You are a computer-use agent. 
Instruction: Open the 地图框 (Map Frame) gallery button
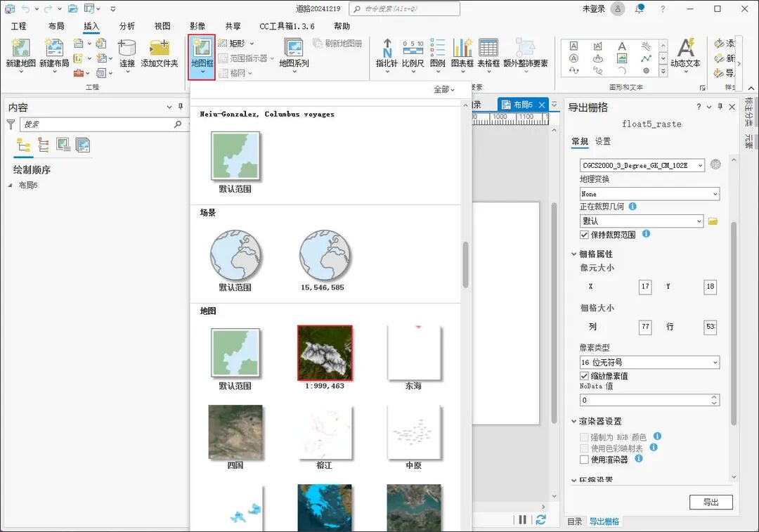202,57
